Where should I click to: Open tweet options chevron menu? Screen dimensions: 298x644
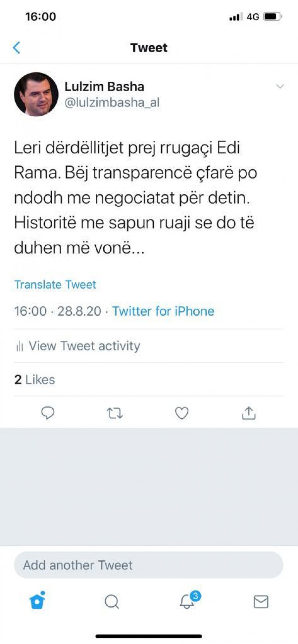point(280,87)
